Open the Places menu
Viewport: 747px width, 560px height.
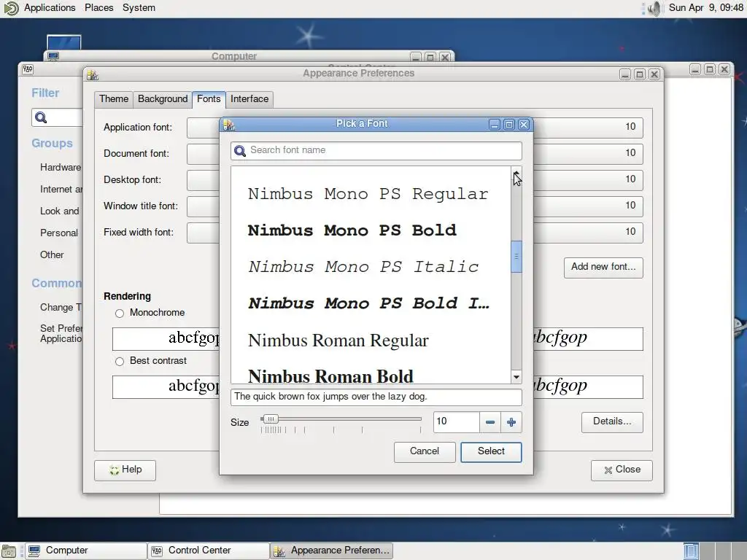pos(99,7)
